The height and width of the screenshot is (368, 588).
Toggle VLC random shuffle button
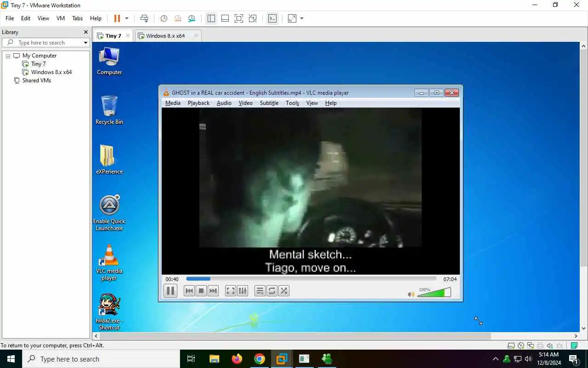pyautogui.click(x=284, y=291)
